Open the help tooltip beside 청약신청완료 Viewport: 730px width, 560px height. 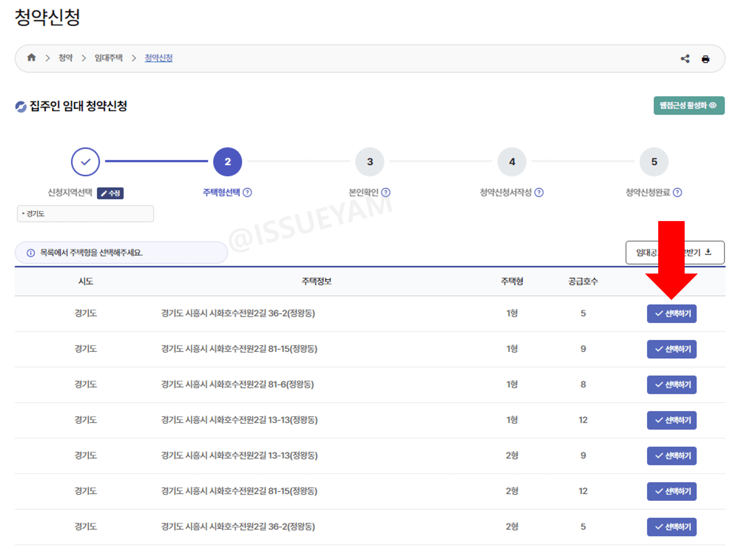[678, 192]
